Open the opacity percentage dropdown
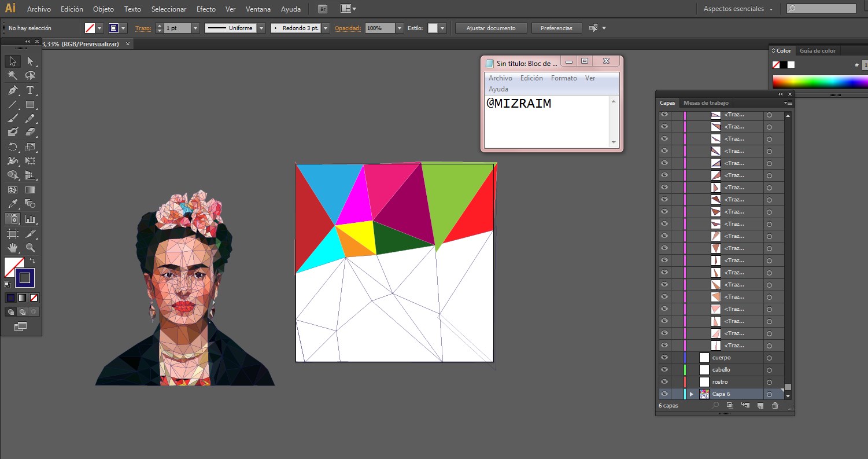This screenshot has height=459, width=868. (x=400, y=28)
